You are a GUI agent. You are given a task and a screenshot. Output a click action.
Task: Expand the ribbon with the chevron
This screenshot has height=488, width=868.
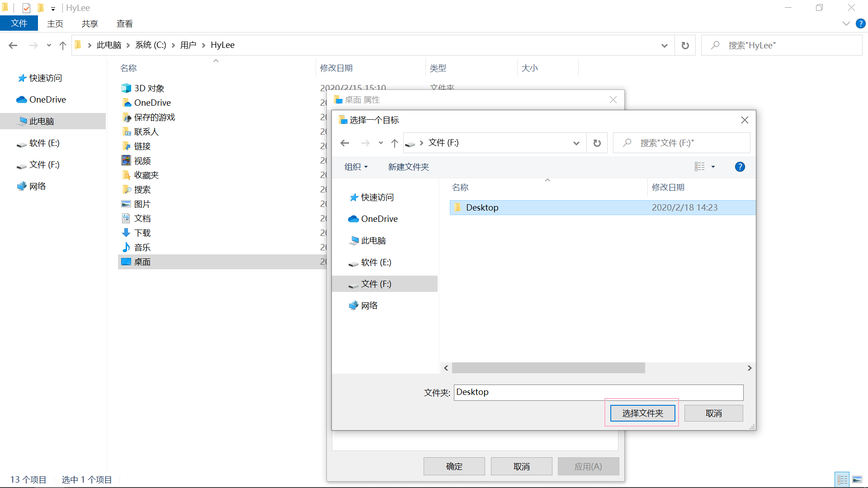846,23
